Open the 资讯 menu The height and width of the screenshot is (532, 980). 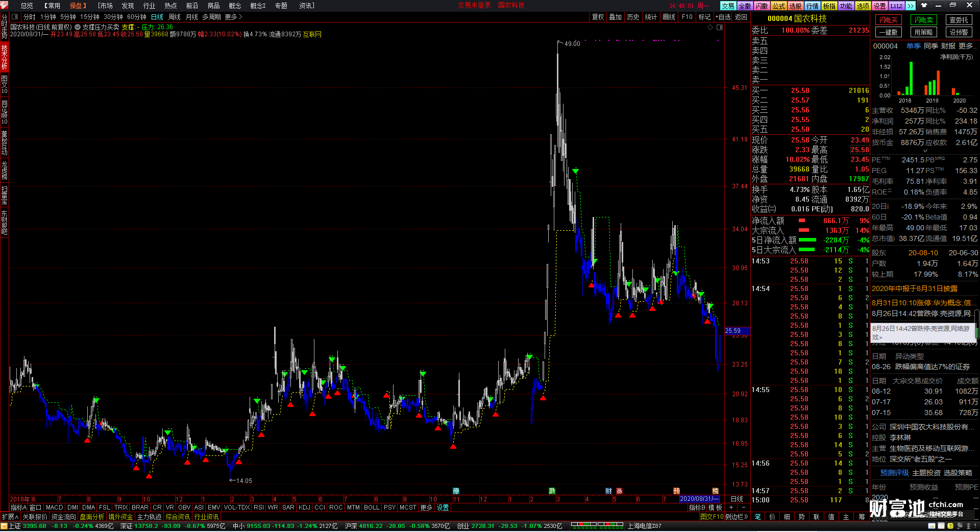(307, 6)
